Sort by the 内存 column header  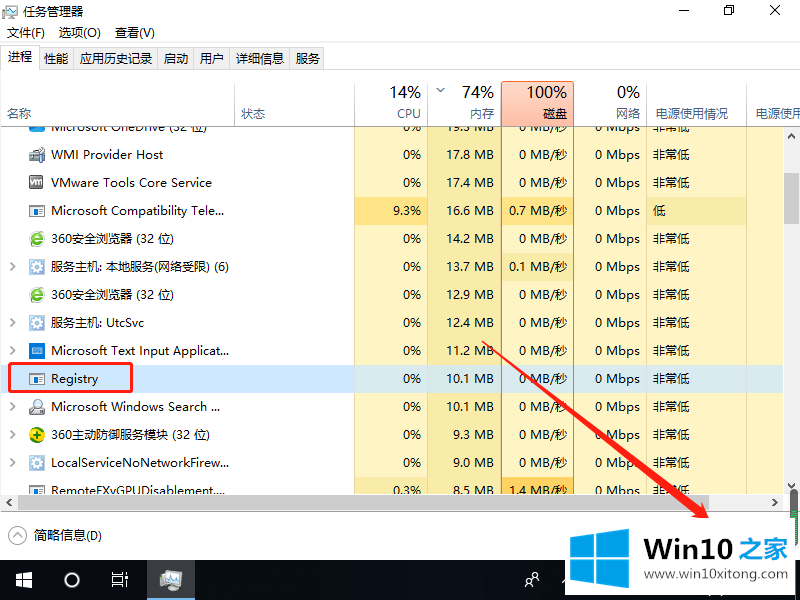[464, 104]
